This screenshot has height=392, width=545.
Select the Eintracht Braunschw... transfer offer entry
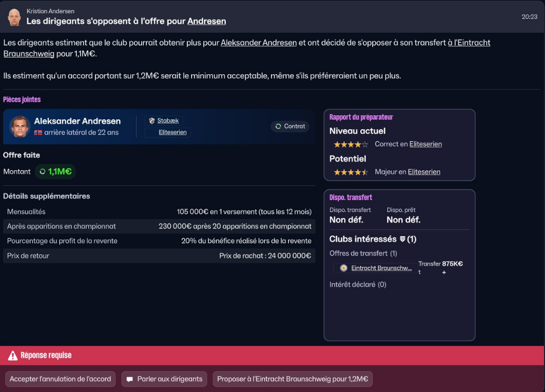click(x=381, y=268)
